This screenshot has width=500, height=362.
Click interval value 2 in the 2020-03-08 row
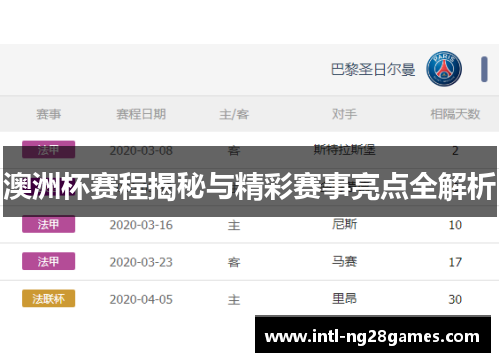(x=455, y=151)
